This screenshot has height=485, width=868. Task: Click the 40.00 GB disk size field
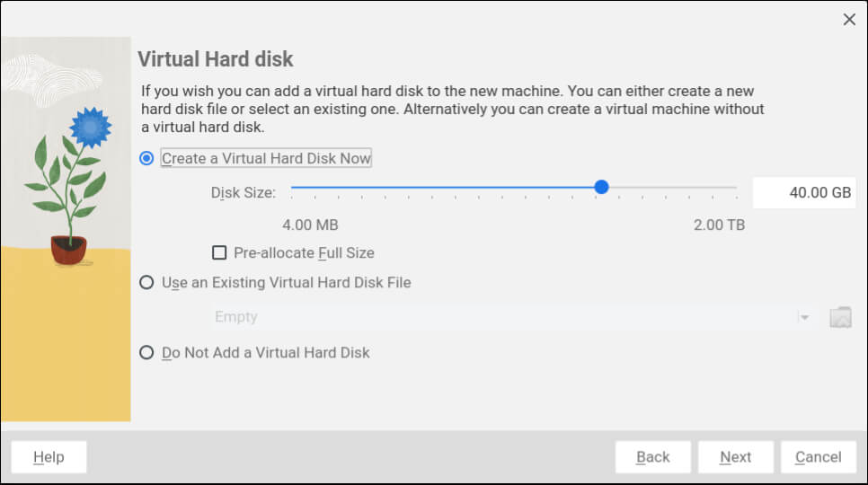[804, 192]
